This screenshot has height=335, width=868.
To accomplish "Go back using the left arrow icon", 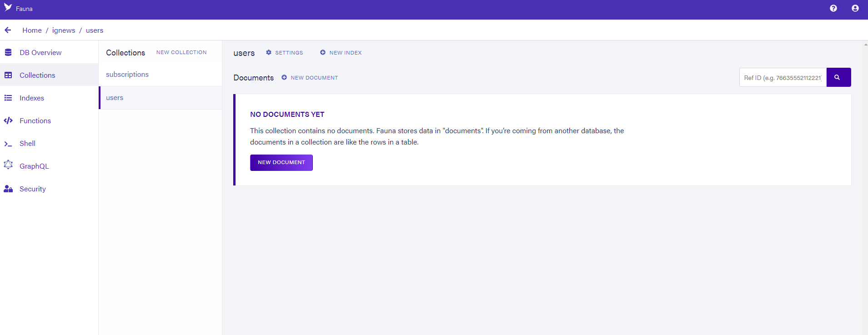I will (8, 30).
